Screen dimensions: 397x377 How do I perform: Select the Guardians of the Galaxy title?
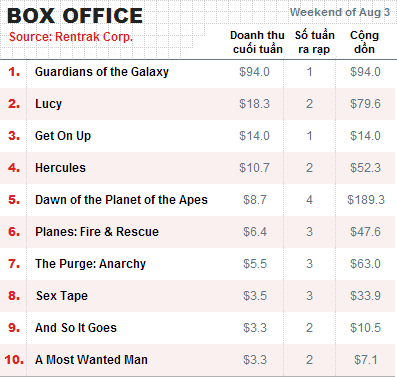(x=102, y=72)
